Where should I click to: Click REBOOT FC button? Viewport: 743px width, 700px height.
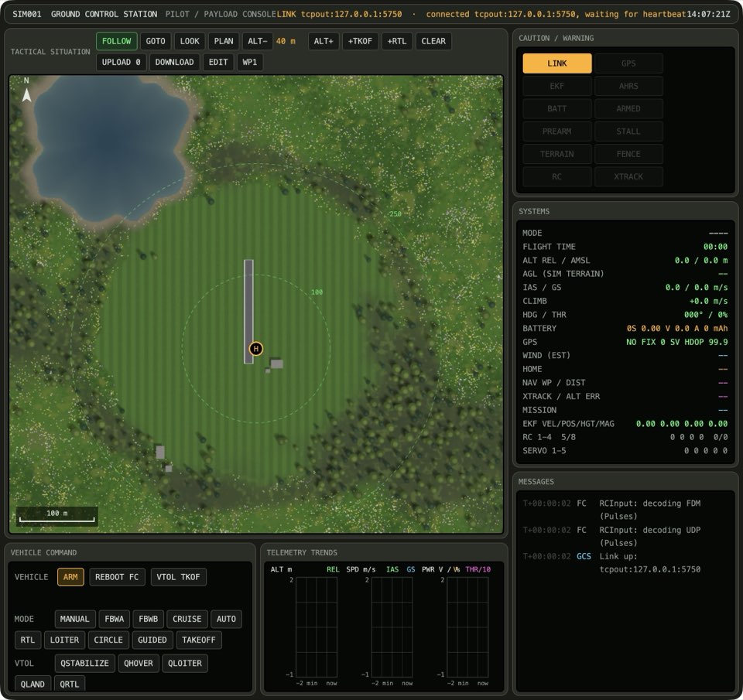117,577
